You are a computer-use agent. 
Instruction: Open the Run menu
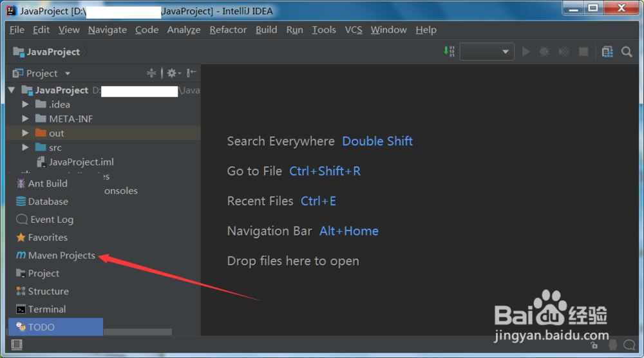[x=294, y=30]
